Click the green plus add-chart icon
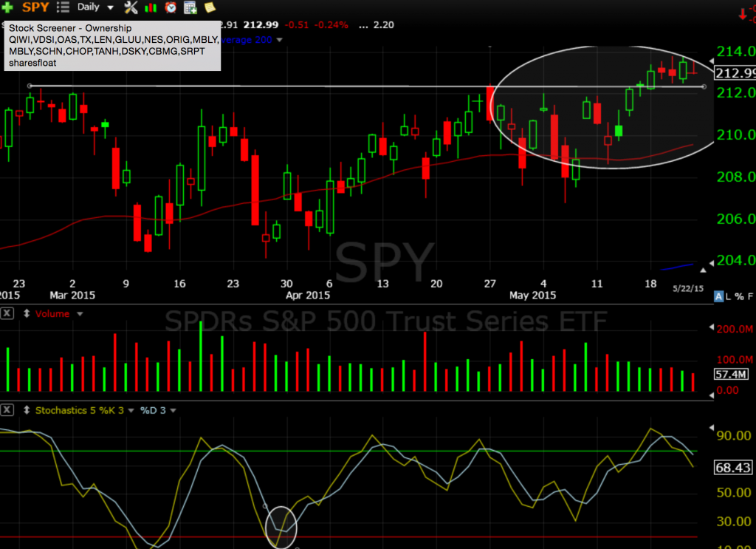The height and width of the screenshot is (549, 756). pos(7,7)
